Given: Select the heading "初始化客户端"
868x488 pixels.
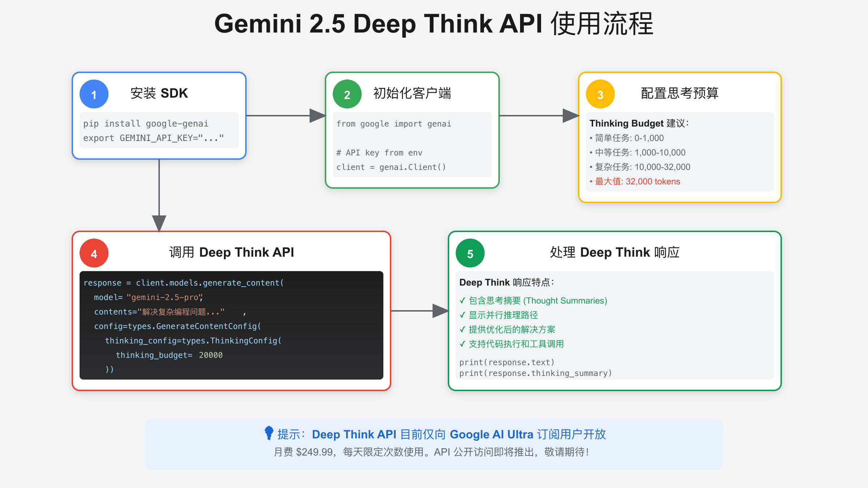Looking at the screenshot, I should pos(412,93).
